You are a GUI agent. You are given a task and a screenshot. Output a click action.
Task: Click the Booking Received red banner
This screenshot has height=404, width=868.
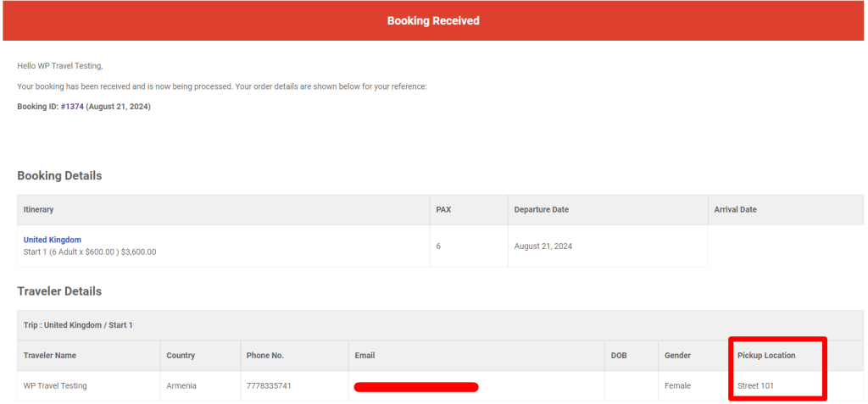pos(433,20)
